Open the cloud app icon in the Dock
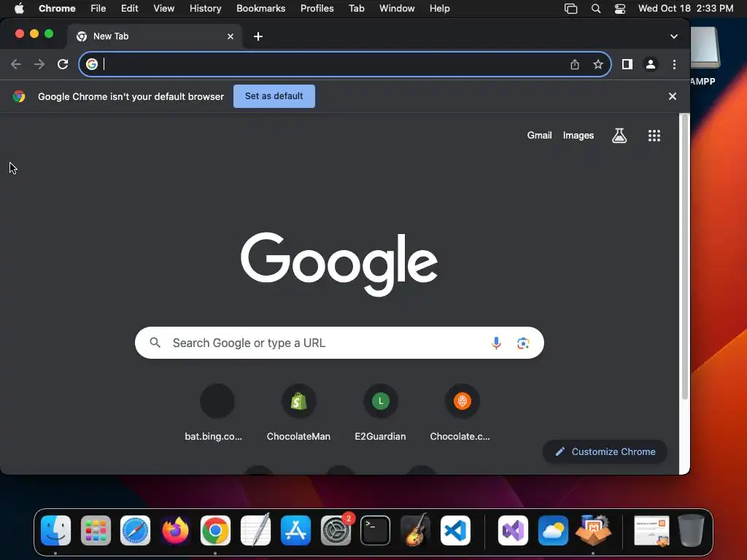This screenshot has height=560, width=747. coord(553,530)
